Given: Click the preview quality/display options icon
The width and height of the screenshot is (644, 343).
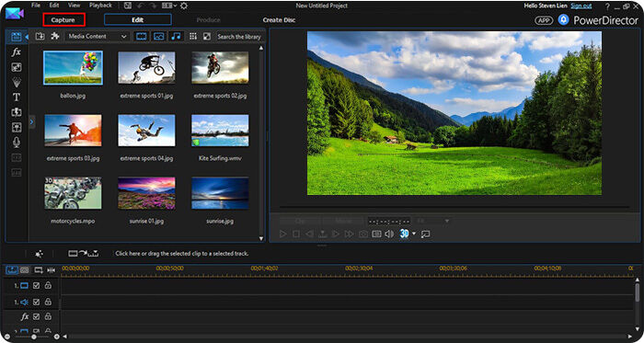Looking at the screenshot, I should 376,234.
